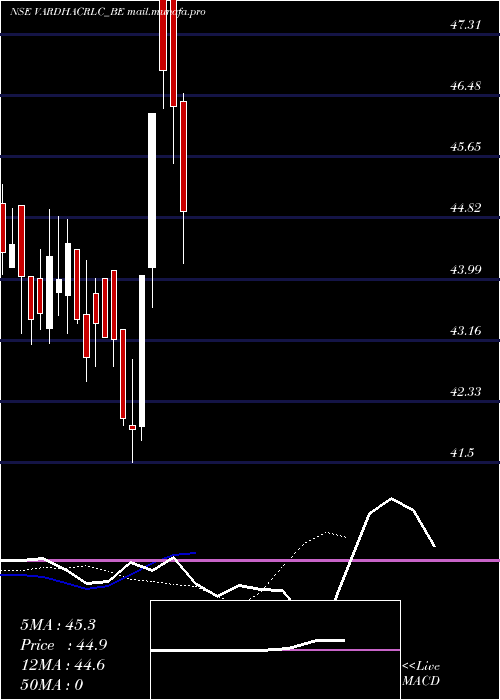Screen dimensions: 500x700
Task: Click the NSE VARDHACRLC_BE chart title
Action: [x=108, y=12]
